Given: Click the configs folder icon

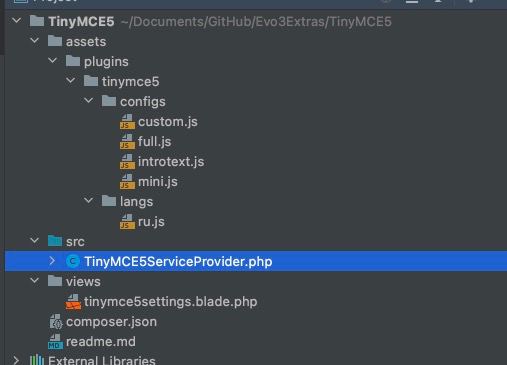Looking at the screenshot, I should point(109,101).
